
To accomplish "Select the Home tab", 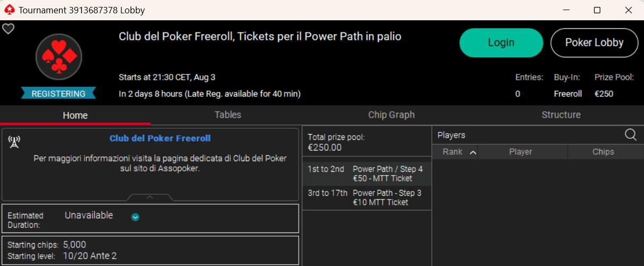I will 75,115.
